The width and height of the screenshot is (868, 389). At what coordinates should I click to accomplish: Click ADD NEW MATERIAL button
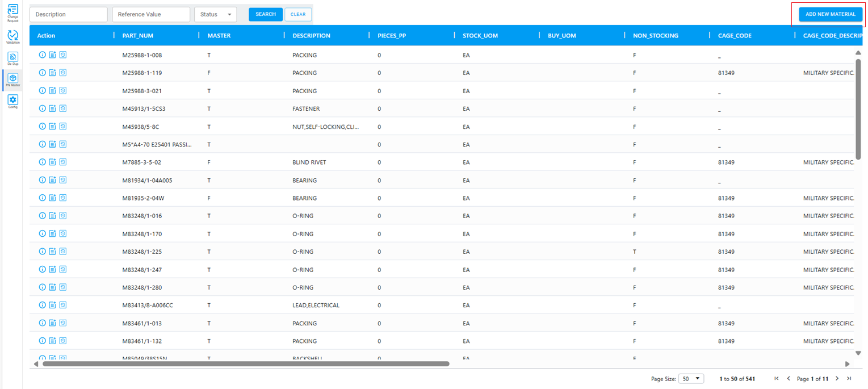(831, 14)
